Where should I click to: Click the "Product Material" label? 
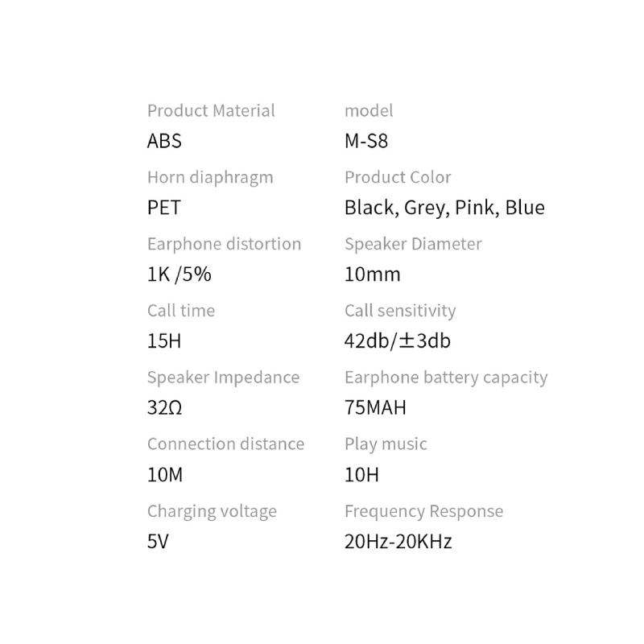(211, 110)
